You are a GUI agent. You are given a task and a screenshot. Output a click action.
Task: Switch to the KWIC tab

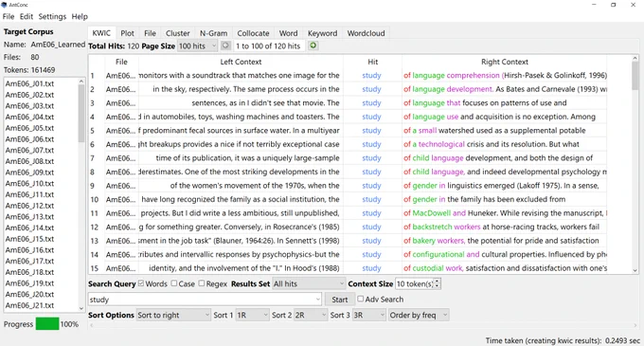tap(101, 33)
